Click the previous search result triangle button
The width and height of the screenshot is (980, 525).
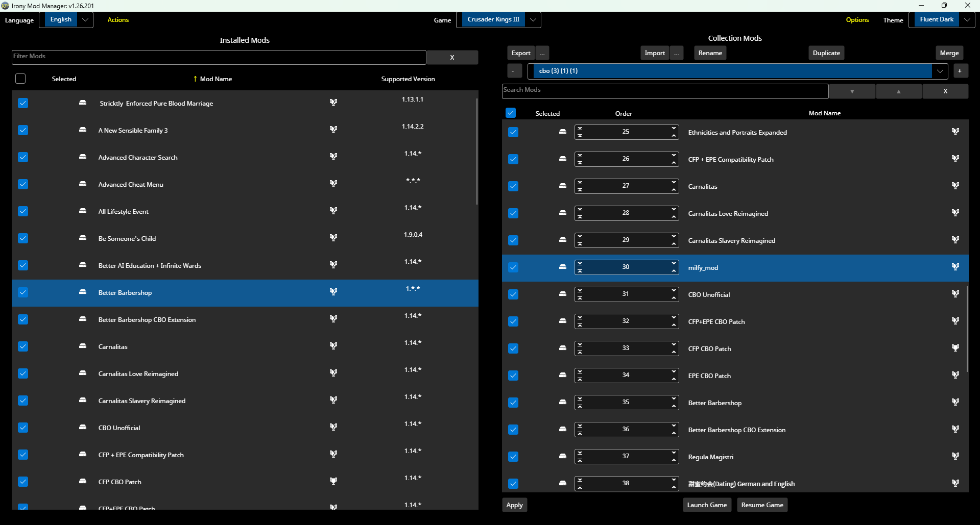click(899, 91)
